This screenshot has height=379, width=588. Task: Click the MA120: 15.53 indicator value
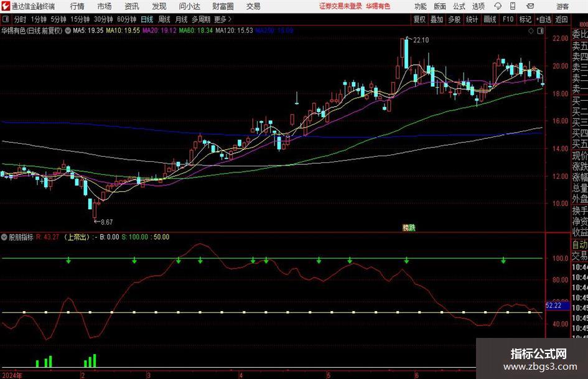(x=235, y=30)
